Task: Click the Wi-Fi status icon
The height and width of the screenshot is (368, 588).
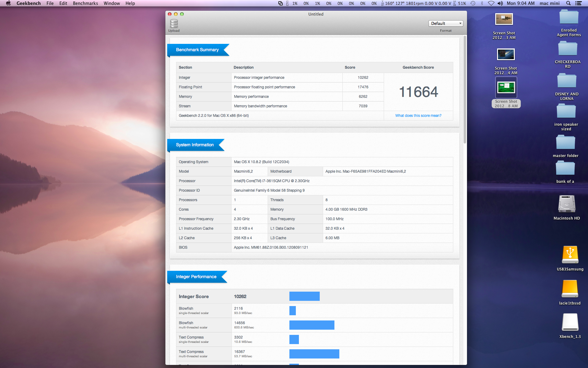Action: pos(491,3)
